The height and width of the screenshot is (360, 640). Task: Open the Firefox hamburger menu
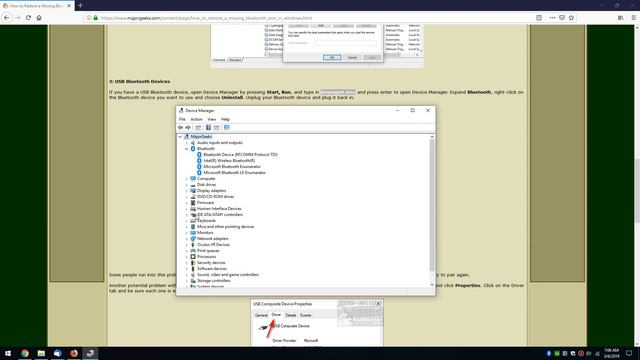633,18
